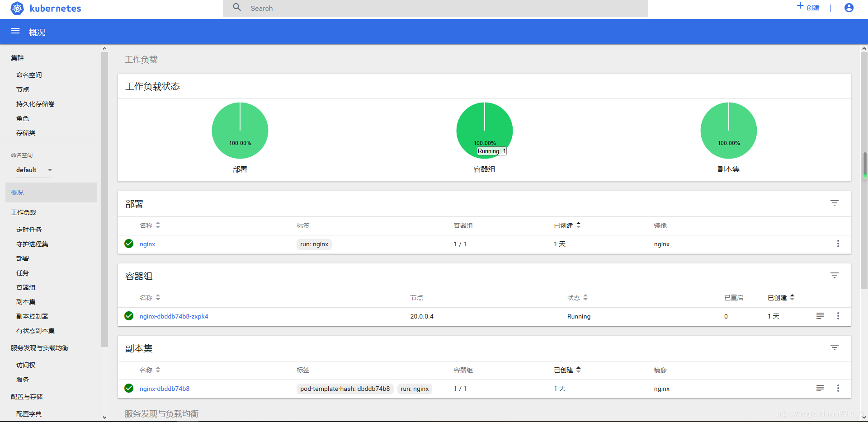Go to 守护进程集 in the sidebar
This screenshot has width=868, height=422.
[32, 244]
